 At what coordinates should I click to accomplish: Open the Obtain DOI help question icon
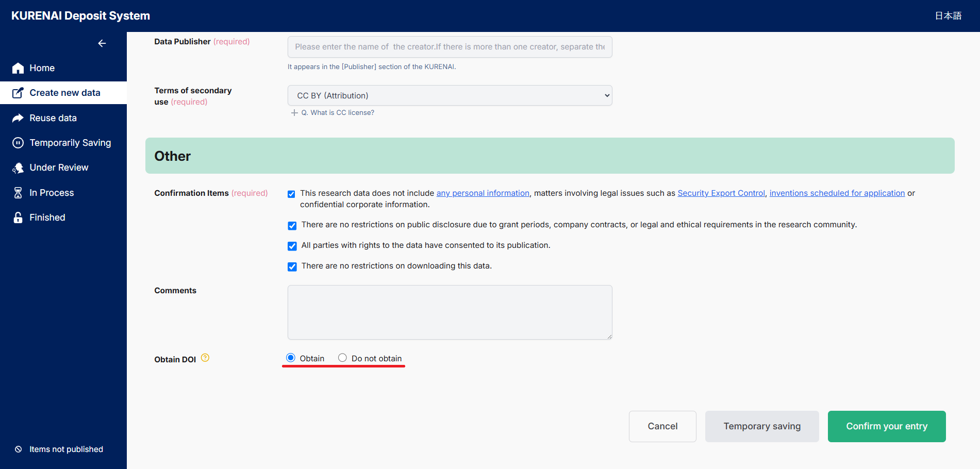click(x=205, y=358)
